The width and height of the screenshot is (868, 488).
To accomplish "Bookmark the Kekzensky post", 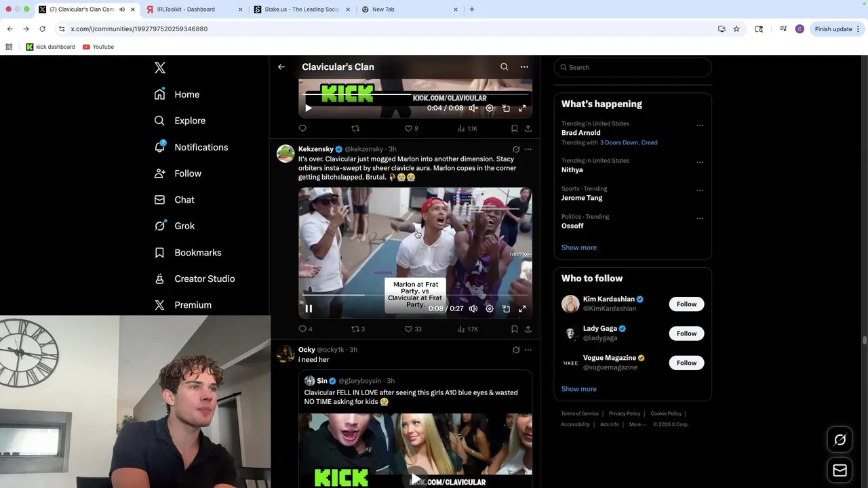I will [514, 329].
